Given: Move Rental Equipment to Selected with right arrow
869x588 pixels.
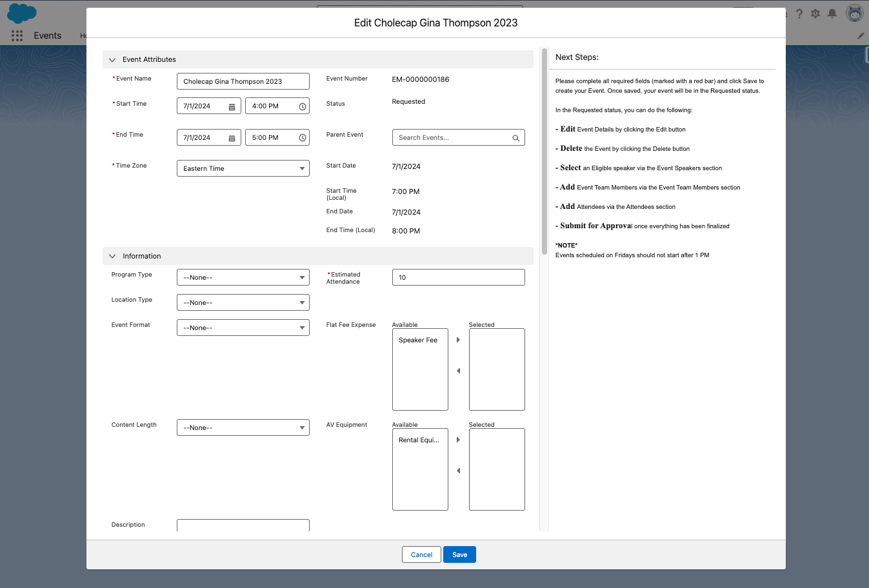Looking at the screenshot, I should (458, 440).
